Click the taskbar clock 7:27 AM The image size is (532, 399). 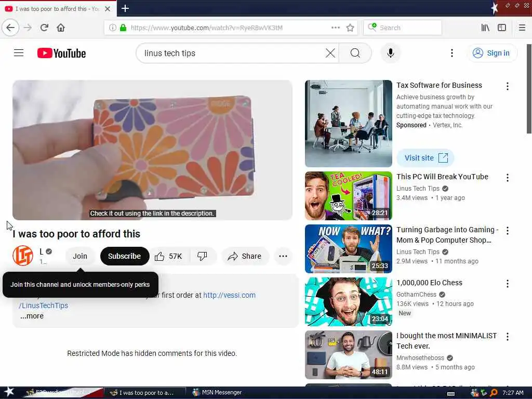(x=513, y=393)
